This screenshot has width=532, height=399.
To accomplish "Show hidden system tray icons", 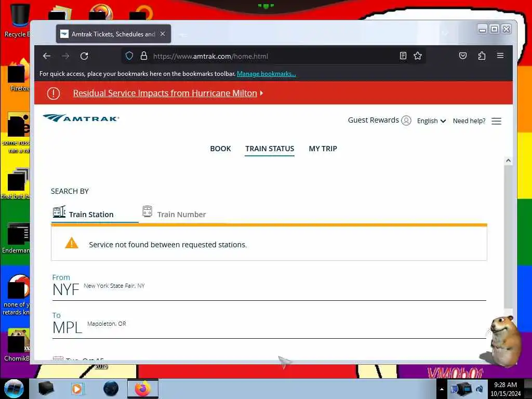I will (442, 389).
